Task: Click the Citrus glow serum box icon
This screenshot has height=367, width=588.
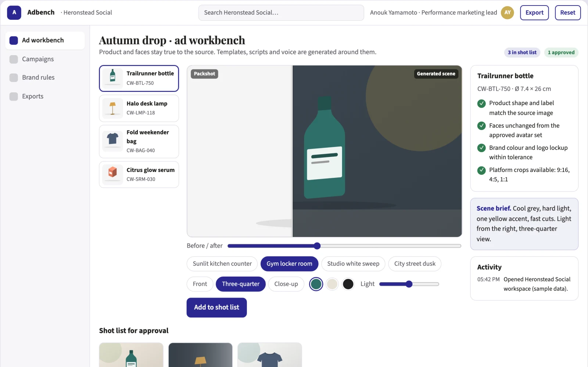Action: pyautogui.click(x=112, y=174)
